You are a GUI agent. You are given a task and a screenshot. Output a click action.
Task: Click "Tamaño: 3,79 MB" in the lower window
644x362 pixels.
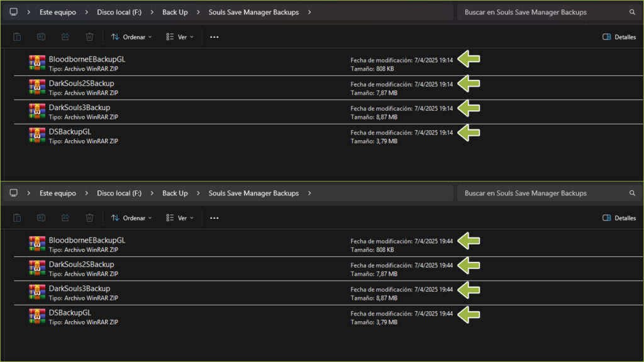click(374, 322)
